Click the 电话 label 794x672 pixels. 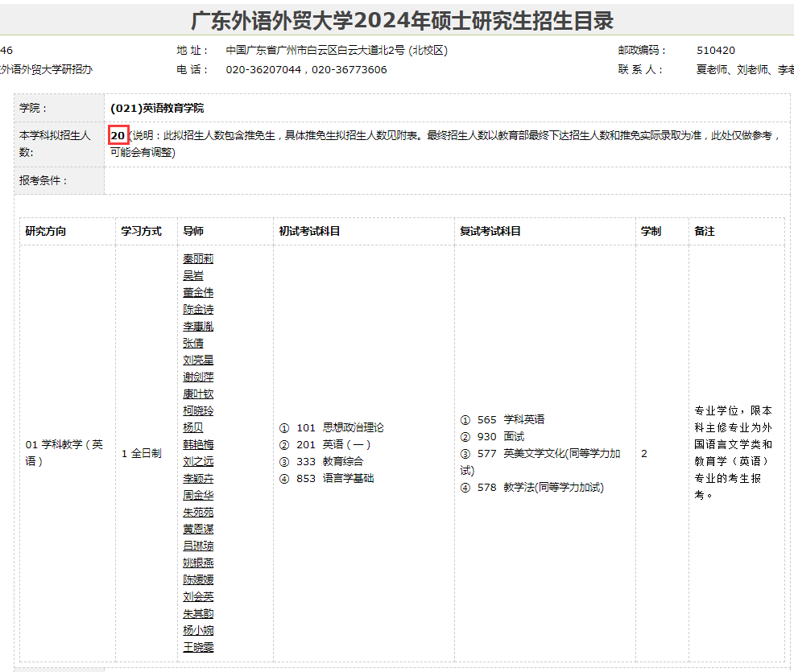tap(192, 69)
